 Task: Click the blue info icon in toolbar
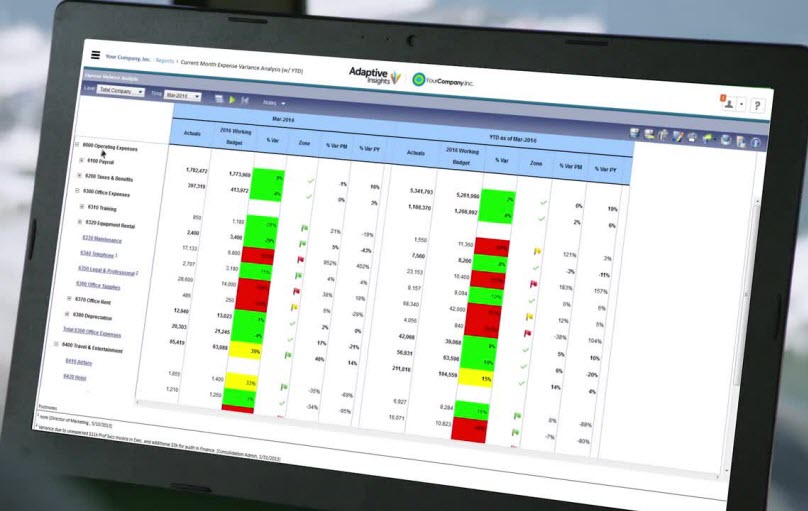[756, 142]
